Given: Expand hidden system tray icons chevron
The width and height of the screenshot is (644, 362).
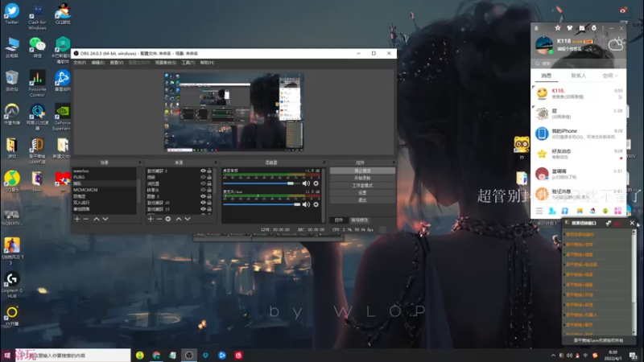Looking at the screenshot, I should pos(553,356).
